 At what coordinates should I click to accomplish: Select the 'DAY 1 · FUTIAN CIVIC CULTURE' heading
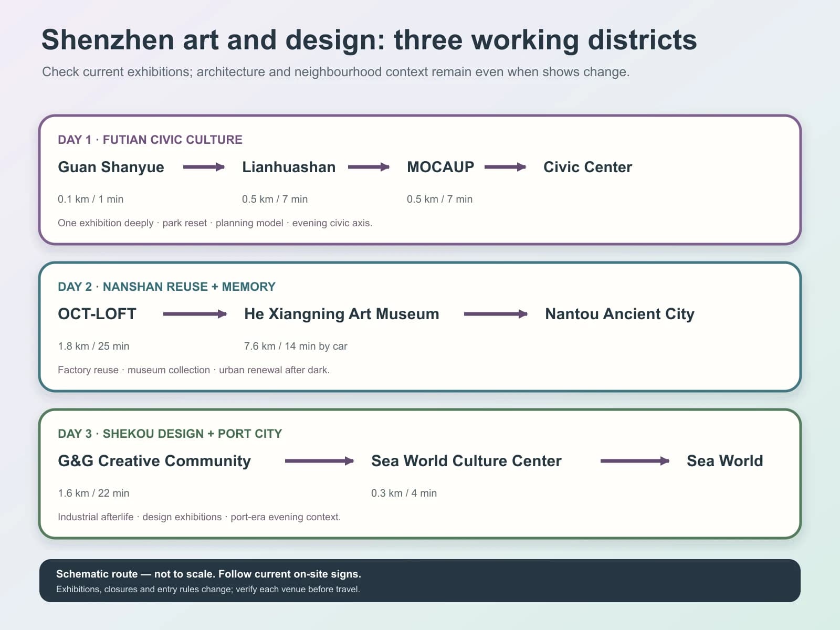click(150, 140)
